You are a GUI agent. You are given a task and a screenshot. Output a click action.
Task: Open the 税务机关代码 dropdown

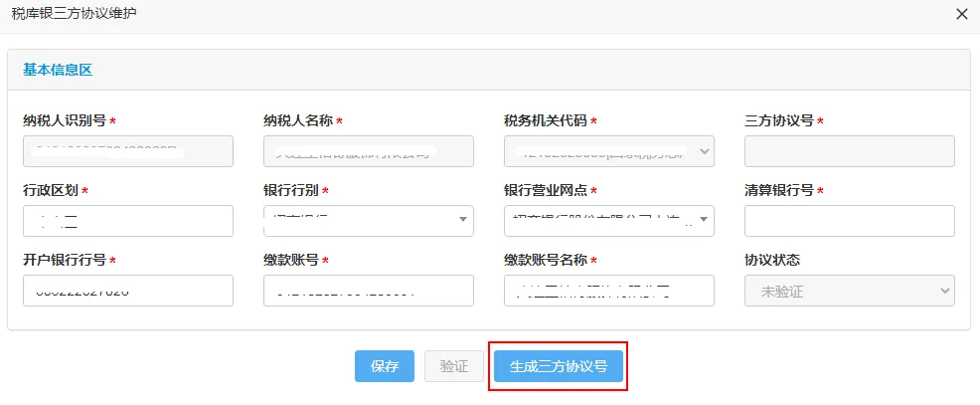click(x=609, y=151)
